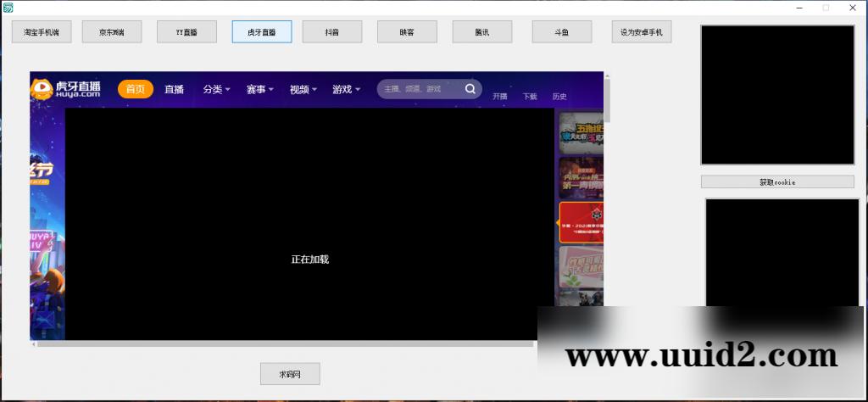Expand the 视频 dropdown menu

click(303, 89)
